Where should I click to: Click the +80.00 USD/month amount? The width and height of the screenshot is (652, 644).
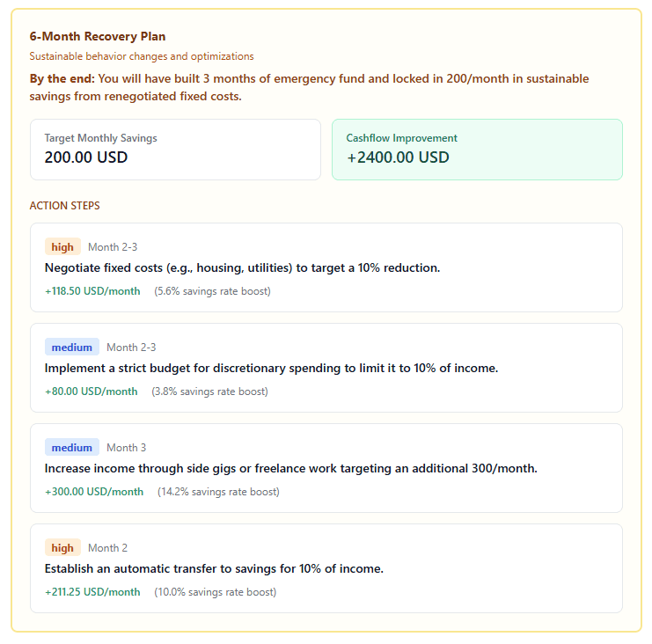coord(92,392)
